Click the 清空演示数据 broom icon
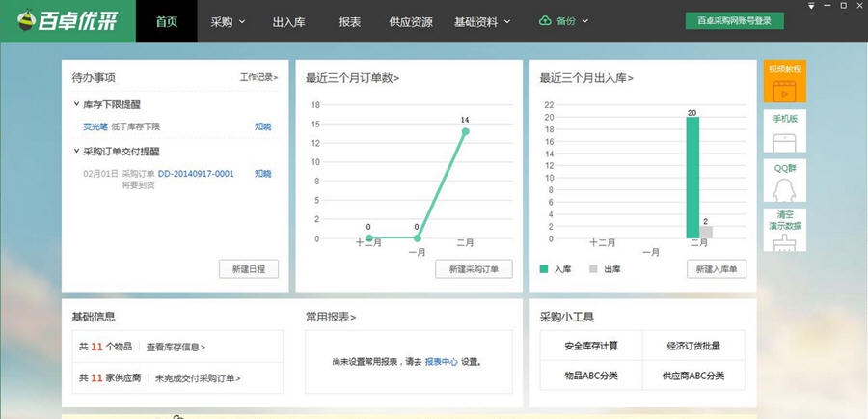The image size is (868, 419). click(784, 240)
